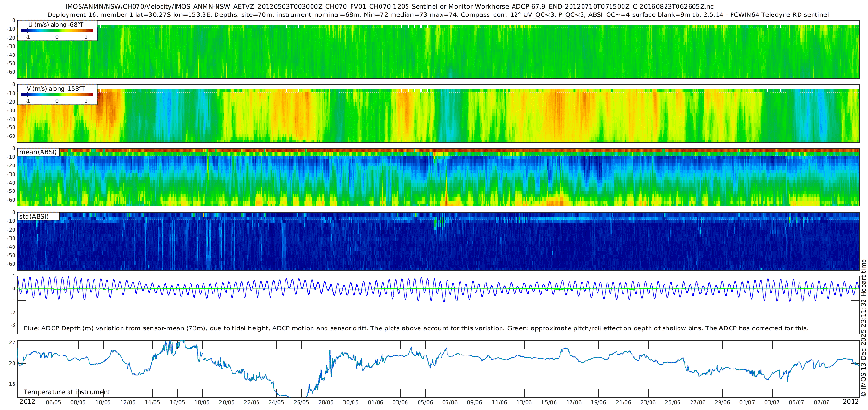Click the 01/06 date tick label

(x=375, y=402)
